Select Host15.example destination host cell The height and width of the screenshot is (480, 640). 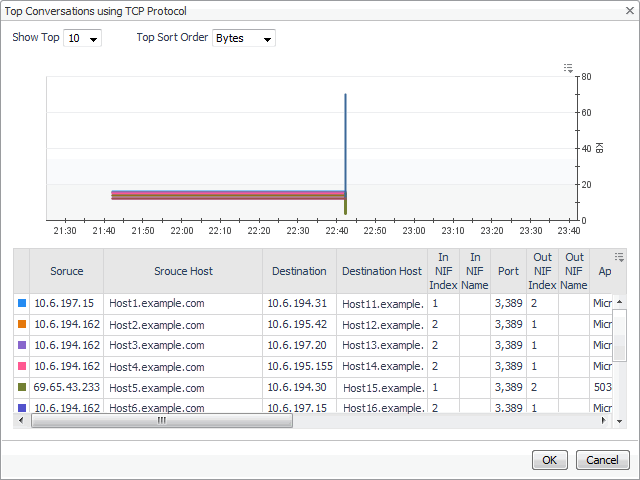pyautogui.click(x=383, y=388)
